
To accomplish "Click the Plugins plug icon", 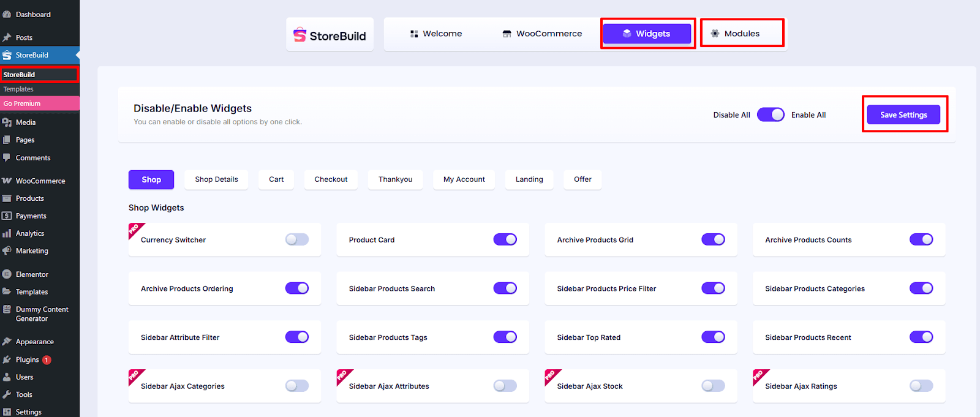I will pos(7,359).
